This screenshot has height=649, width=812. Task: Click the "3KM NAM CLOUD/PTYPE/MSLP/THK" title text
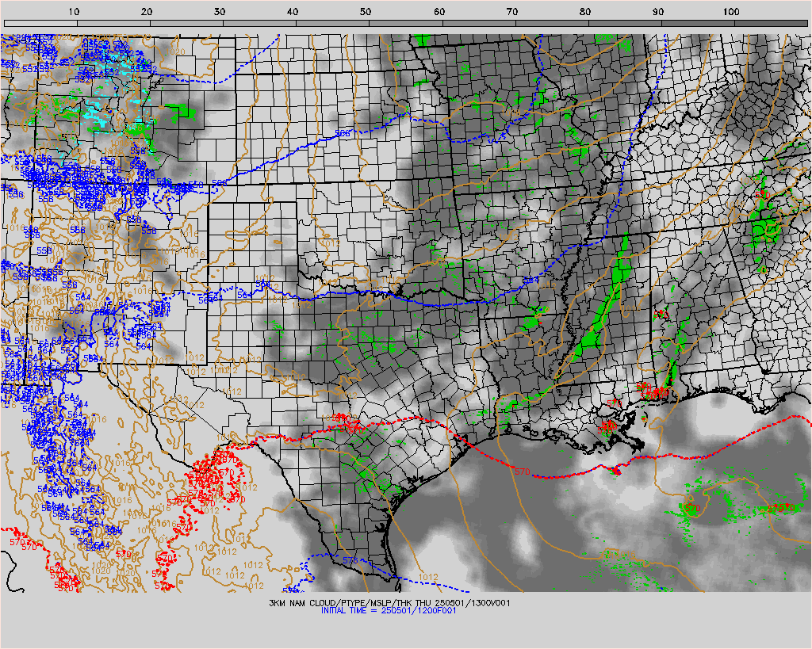(x=341, y=603)
